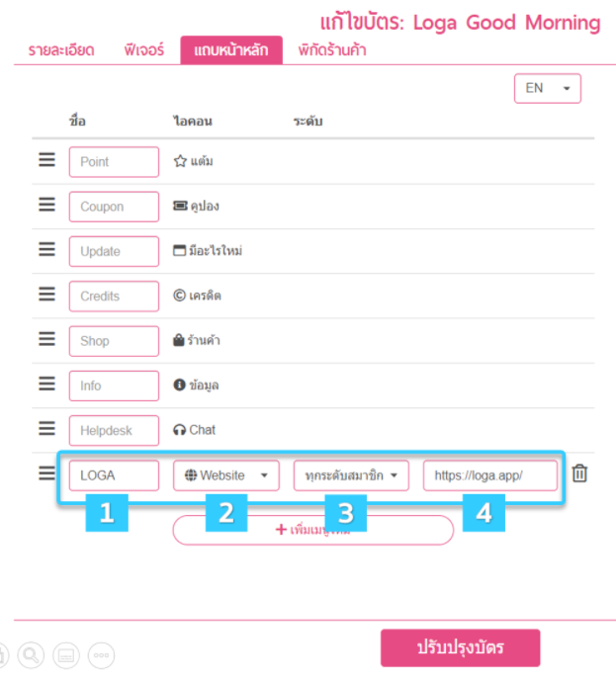The image size is (616, 687).
Task: Click the magnifier icon at the bottom left
Action: [31, 655]
